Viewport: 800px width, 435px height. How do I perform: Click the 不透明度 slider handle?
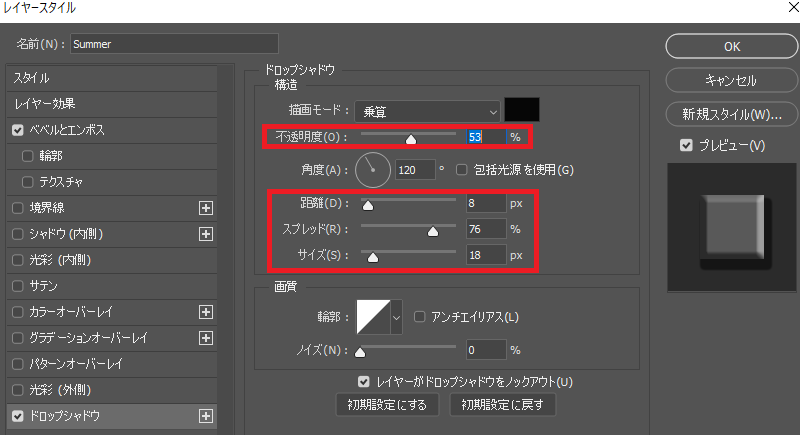click(x=411, y=139)
